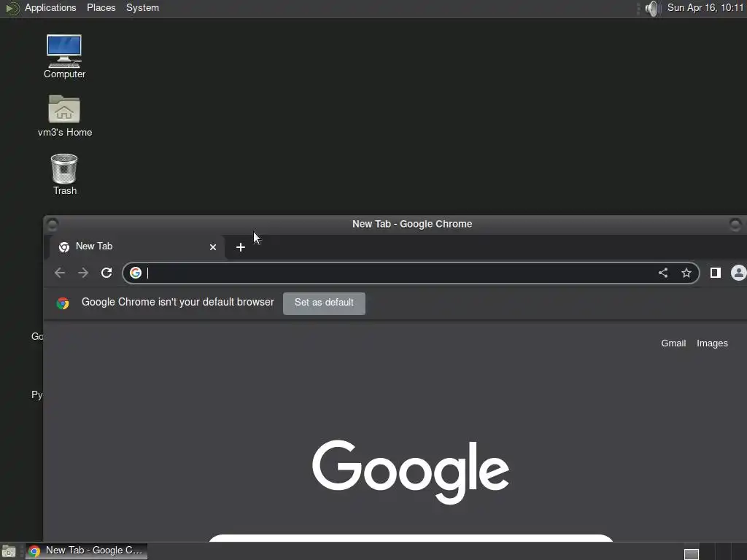Click the Chrome back arrow
747x560 pixels.
(60, 273)
